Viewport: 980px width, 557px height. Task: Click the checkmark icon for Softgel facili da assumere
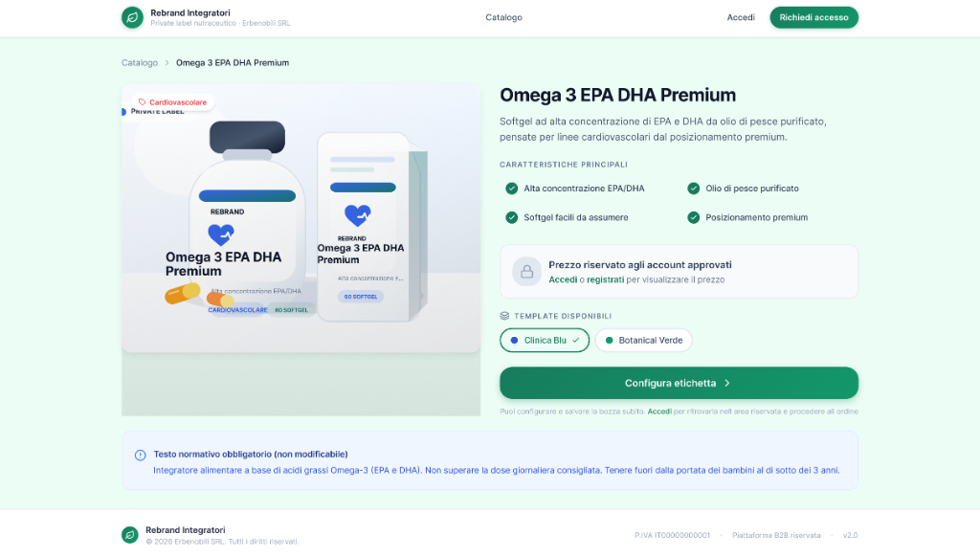click(x=511, y=217)
